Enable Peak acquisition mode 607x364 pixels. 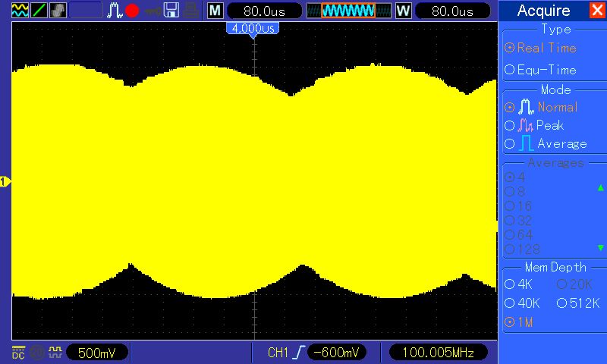[534, 125]
